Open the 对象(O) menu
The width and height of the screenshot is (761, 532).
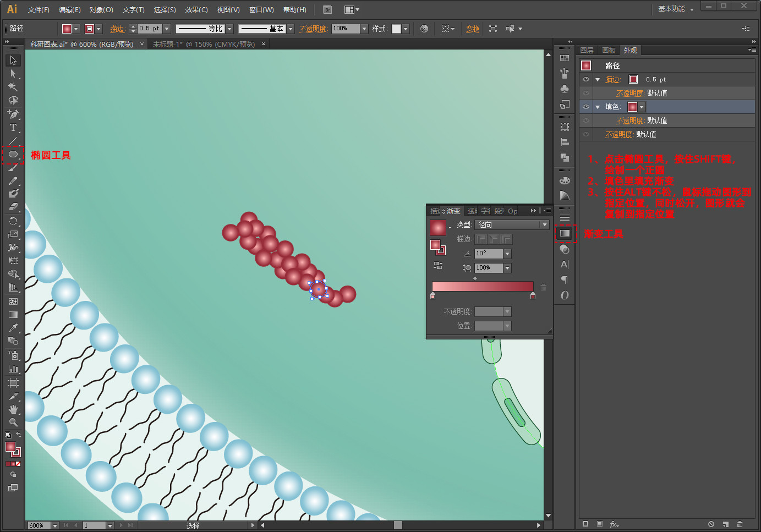coord(101,10)
